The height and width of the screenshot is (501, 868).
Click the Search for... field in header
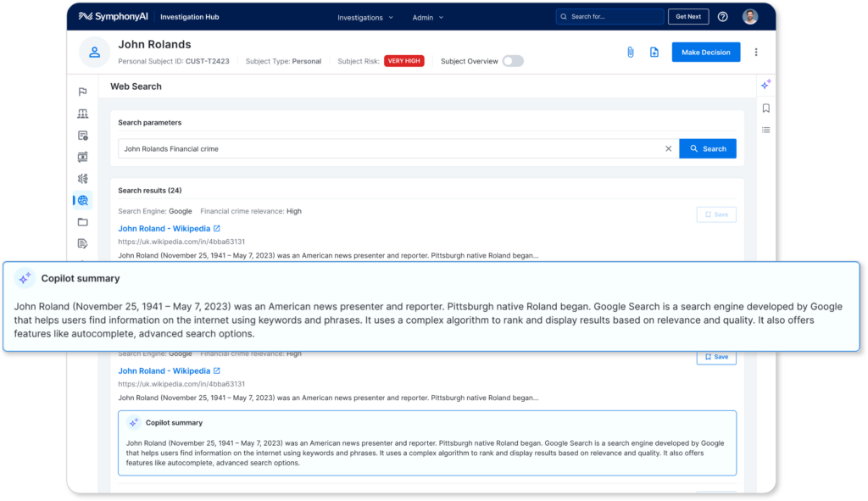(610, 17)
